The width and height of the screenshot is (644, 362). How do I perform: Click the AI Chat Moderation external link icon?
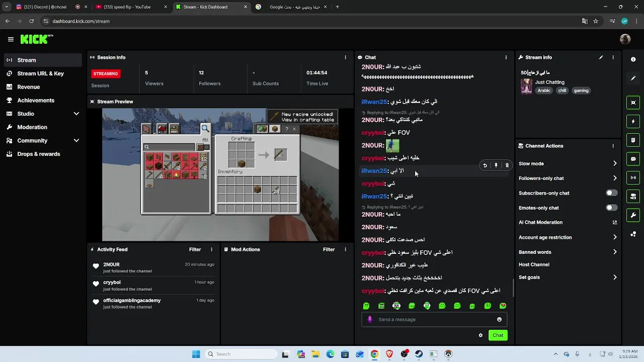pos(615,222)
